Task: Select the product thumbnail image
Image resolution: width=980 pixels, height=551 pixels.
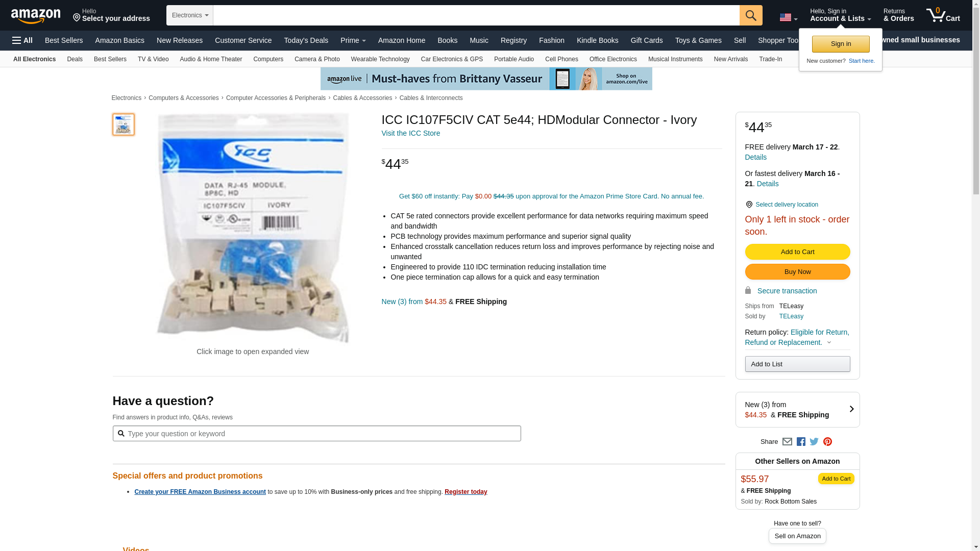Action: 124,124
